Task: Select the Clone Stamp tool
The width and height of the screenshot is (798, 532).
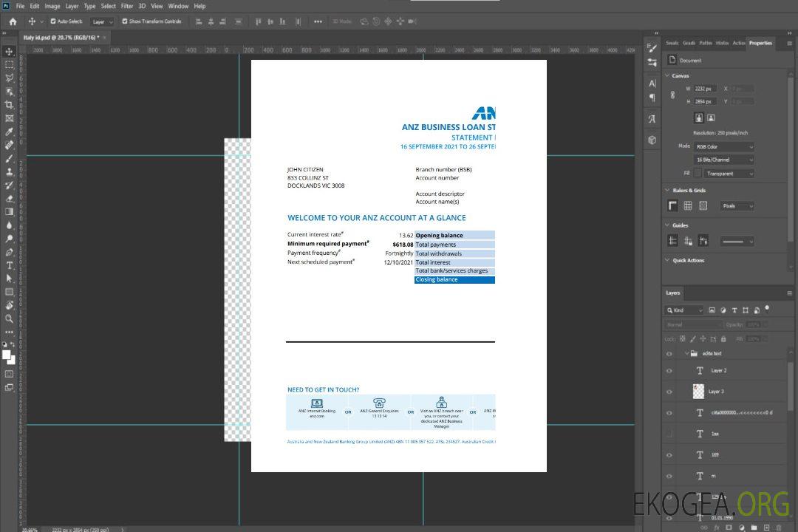Action: pyautogui.click(x=9, y=172)
